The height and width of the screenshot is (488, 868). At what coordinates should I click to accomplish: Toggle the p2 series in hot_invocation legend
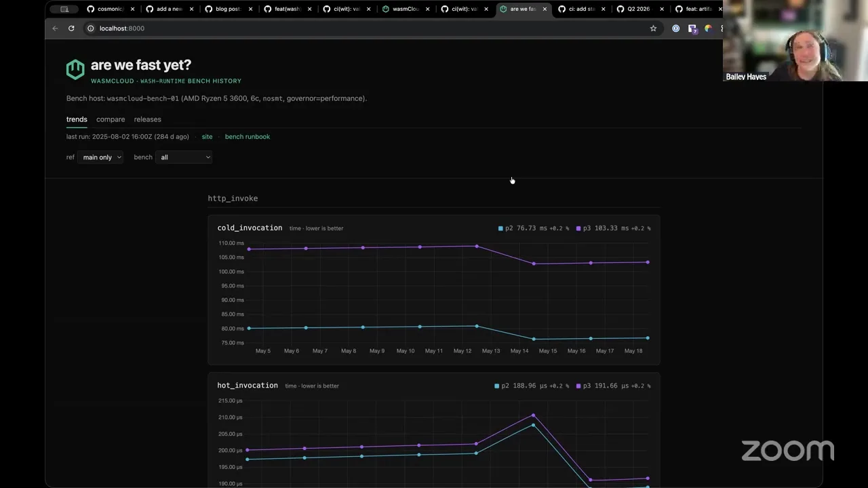pos(531,386)
